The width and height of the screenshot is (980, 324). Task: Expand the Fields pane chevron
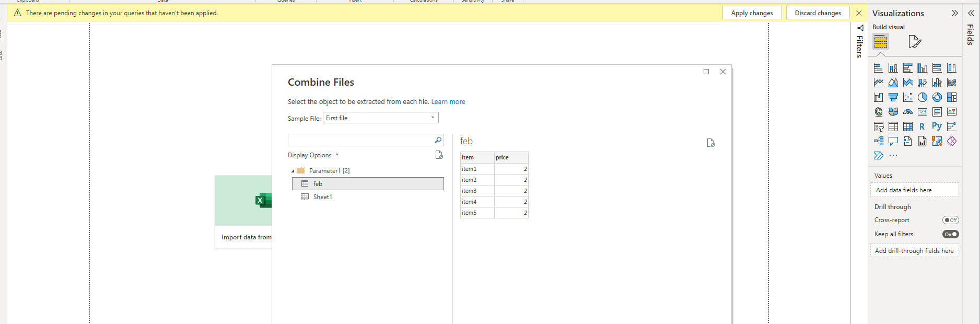[x=971, y=13]
